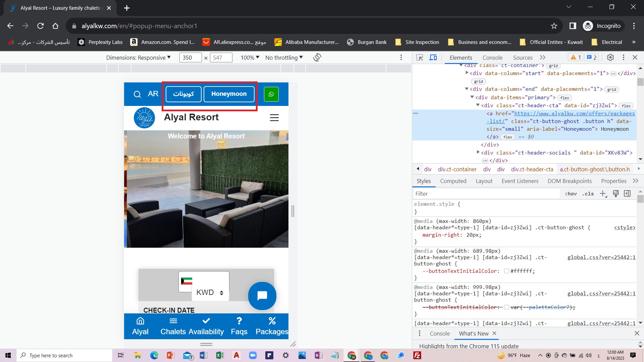
Task: Open Packages in the bottom navigation
Action: pyautogui.click(x=272, y=326)
